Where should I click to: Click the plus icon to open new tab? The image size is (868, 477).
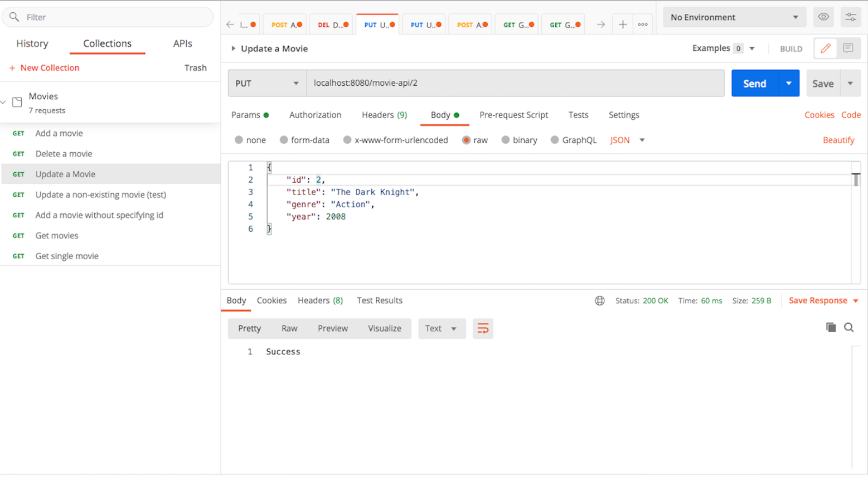623,25
